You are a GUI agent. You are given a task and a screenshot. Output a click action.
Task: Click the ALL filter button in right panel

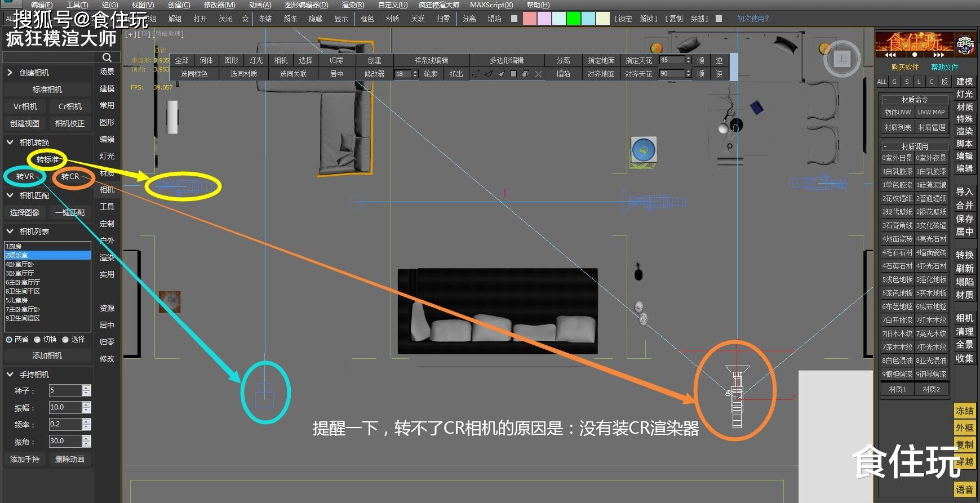tap(882, 82)
